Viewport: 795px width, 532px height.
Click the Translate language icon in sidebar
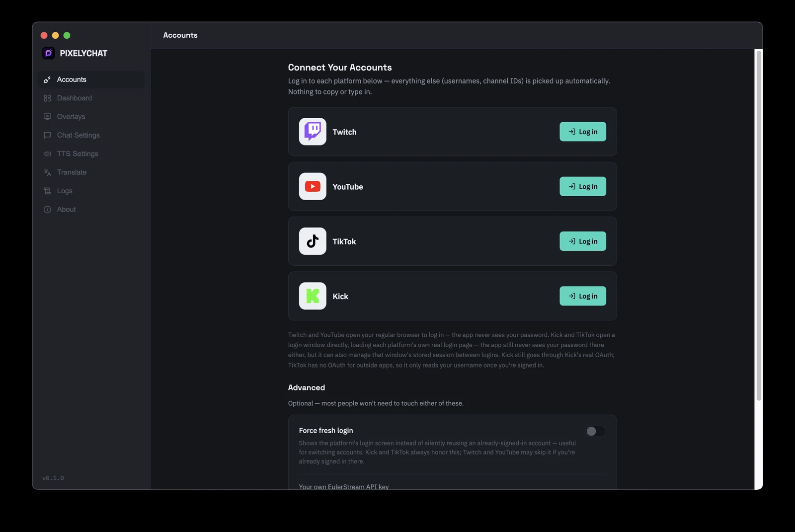47,172
